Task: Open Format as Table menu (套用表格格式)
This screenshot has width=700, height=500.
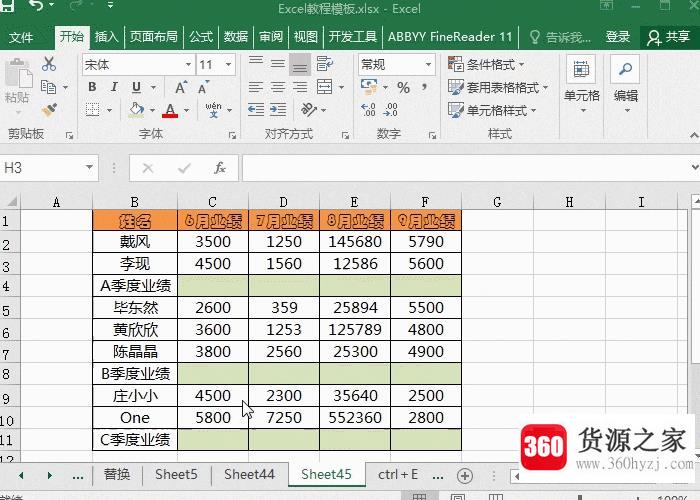Action: tap(498, 88)
